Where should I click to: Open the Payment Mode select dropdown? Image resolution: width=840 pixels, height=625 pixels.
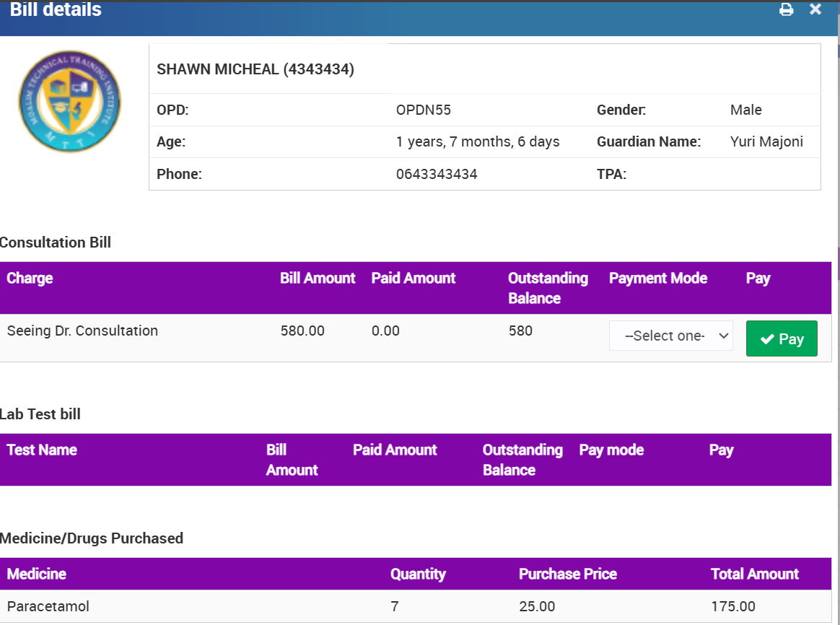[x=670, y=336]
